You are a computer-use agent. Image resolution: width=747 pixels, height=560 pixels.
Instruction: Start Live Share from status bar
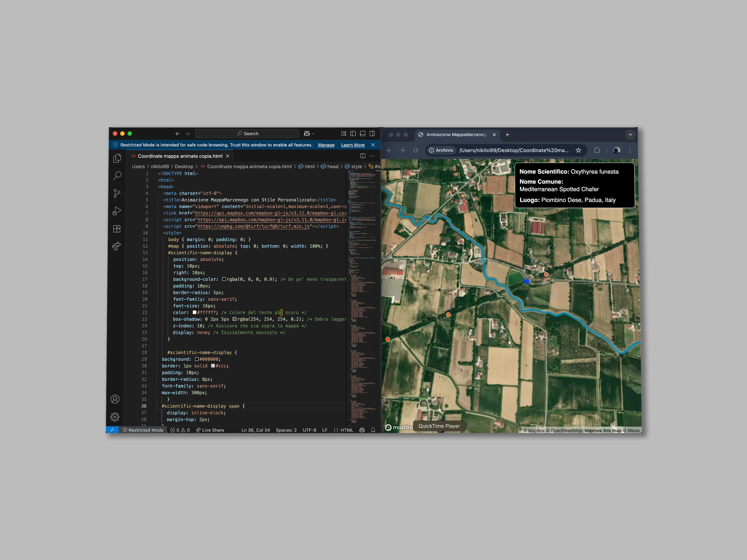(210, 430)
